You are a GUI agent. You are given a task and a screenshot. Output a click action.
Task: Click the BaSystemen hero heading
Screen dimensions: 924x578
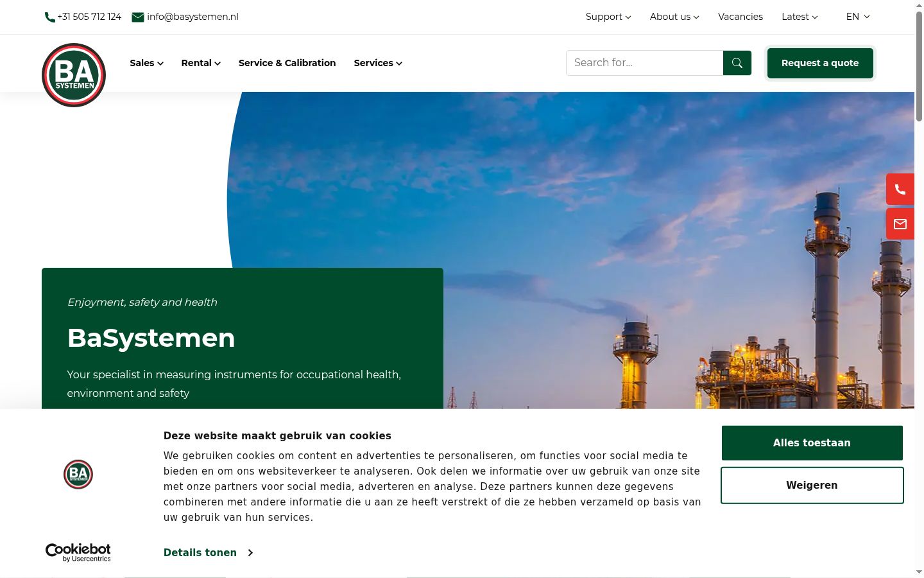point(151,338)
